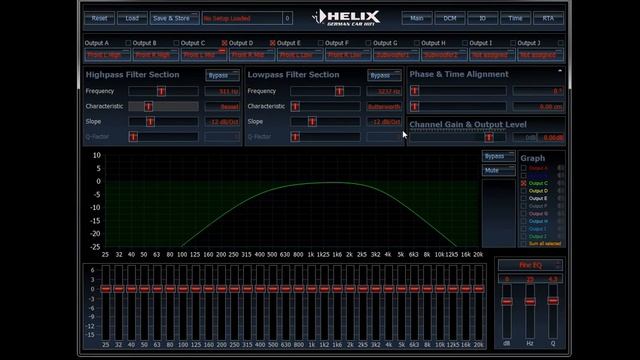Viewport: 640px width, 360px height.
Task: Tick the checkbox after Output G label
Action: [417, 43]
